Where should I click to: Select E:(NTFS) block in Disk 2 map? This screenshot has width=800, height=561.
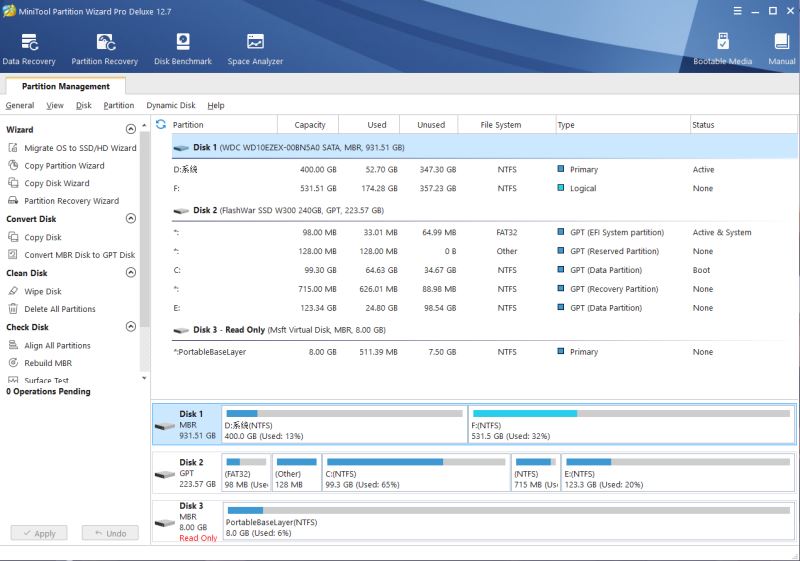tap(678, 473)
